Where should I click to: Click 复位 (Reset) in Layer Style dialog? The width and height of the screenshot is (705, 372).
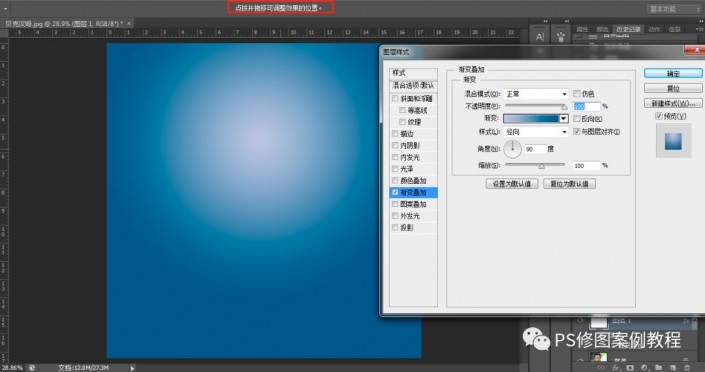(x=673, y=88)
